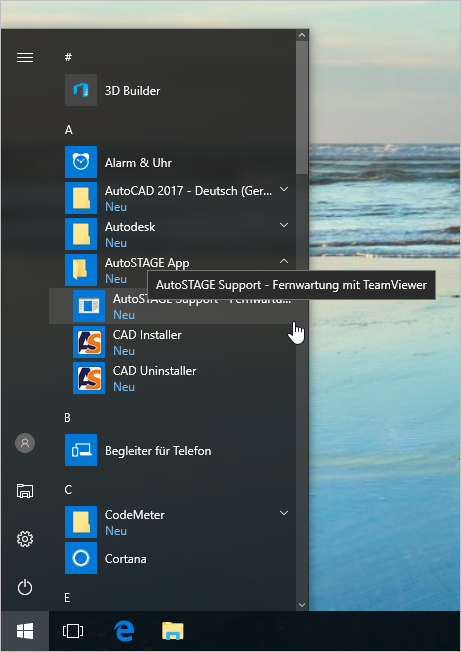Viewport: 461px width, 652px height.
Task: Click the CodeMeter folder icon
Action: click(x=81, y=522)
